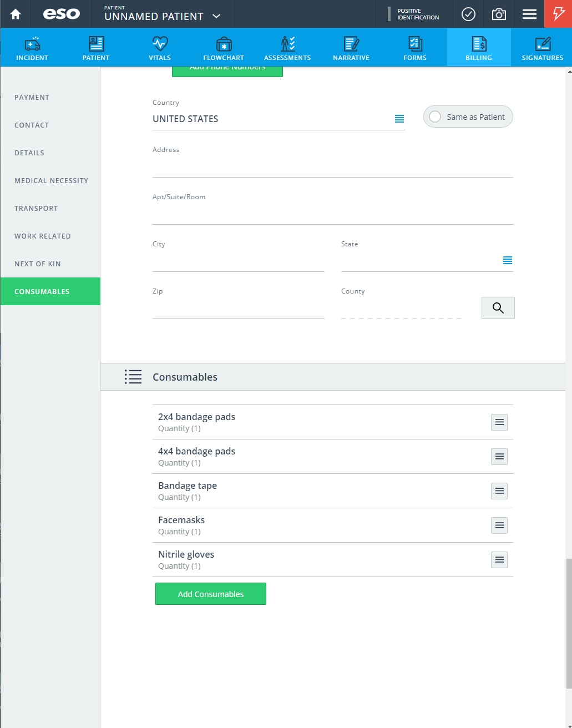Open the Narrative tab
572x728 pixels.
click(351, 48)
